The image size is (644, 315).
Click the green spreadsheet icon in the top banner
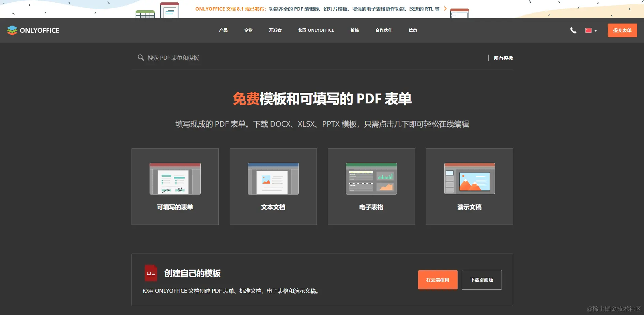pyautogui.click(x=145, y=14)
